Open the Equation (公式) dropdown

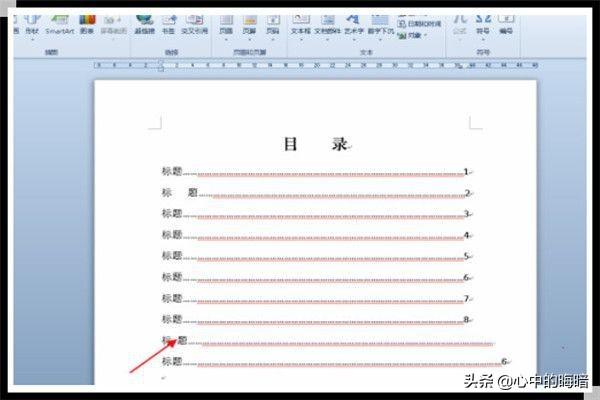[460, 27]
